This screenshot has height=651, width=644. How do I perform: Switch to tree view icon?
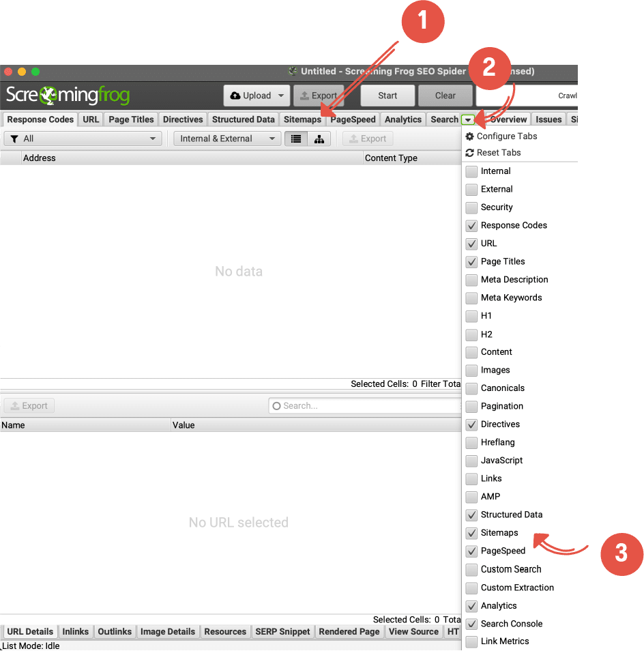tap(319, 139)
